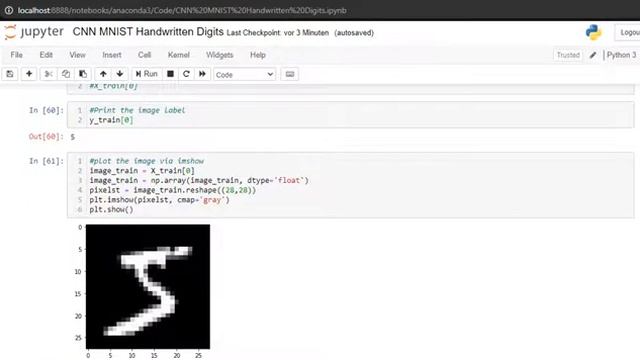This screenshot has height=360, width=640.
Task: Restart the kernel with circular arrow icon
Action: point(187,74)
